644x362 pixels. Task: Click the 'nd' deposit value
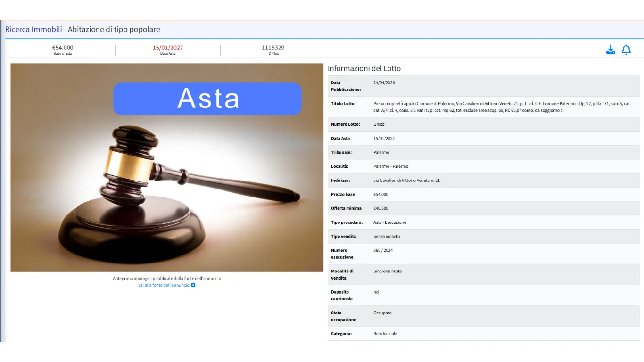click(x=376, y=292)
